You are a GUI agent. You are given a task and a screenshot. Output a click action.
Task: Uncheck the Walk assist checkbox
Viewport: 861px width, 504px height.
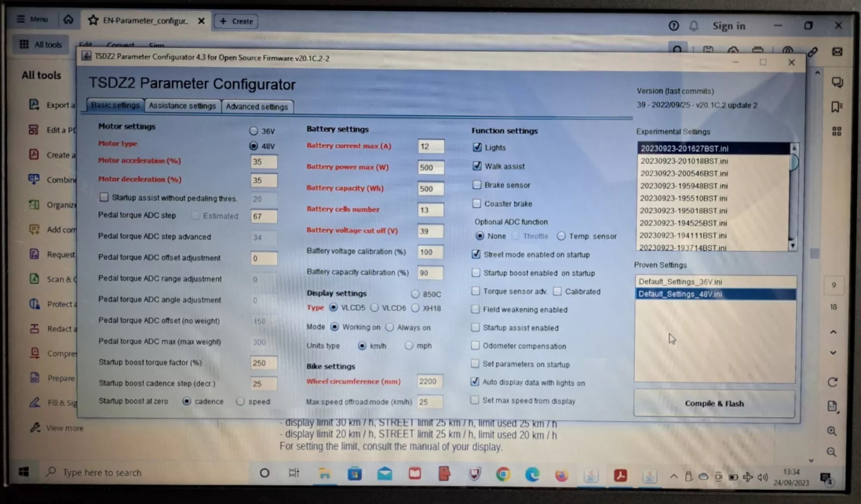477,166
